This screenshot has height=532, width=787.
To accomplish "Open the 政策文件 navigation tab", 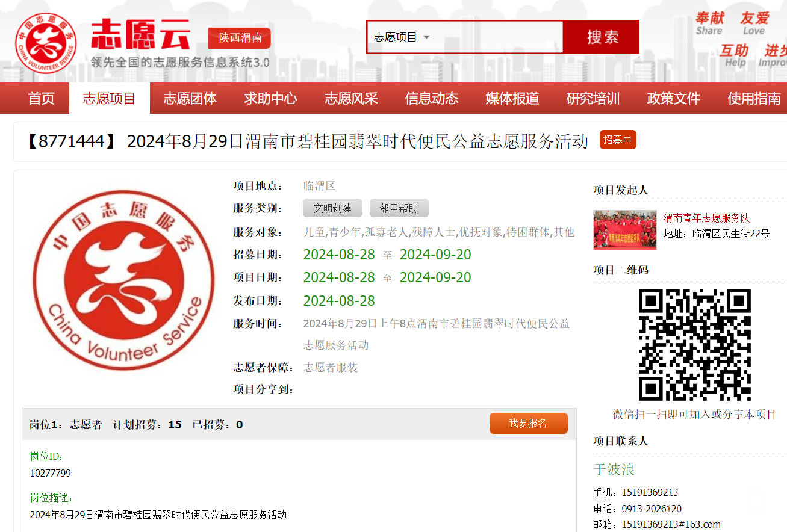I will [674, 99].
